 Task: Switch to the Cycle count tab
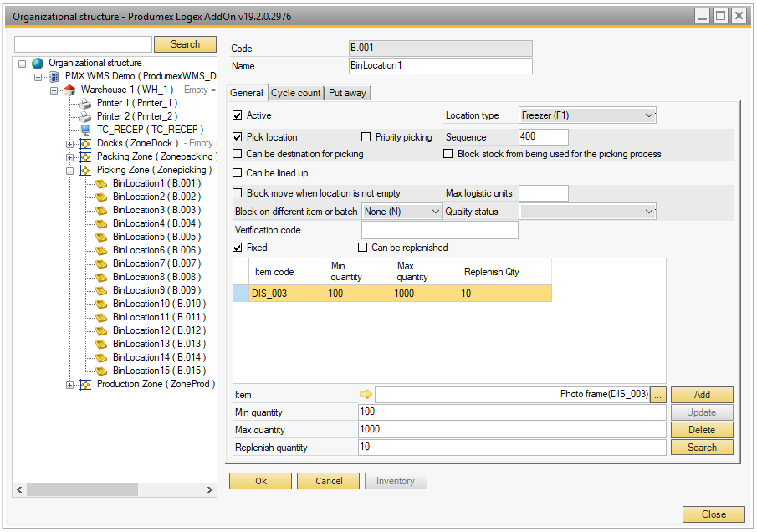click(295, 93)
